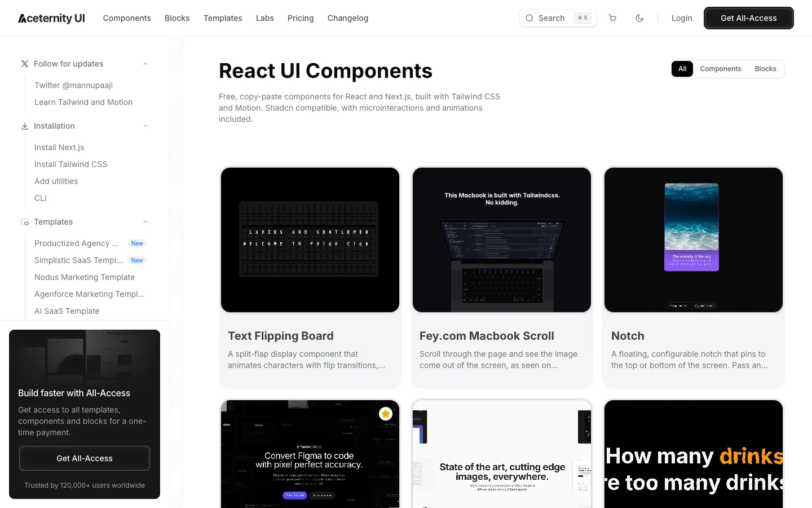Image resolution: width=812 pixels, height=508 pixels.
Task: Open the Twitter @mannupaaji link
Action: point(73,85)
